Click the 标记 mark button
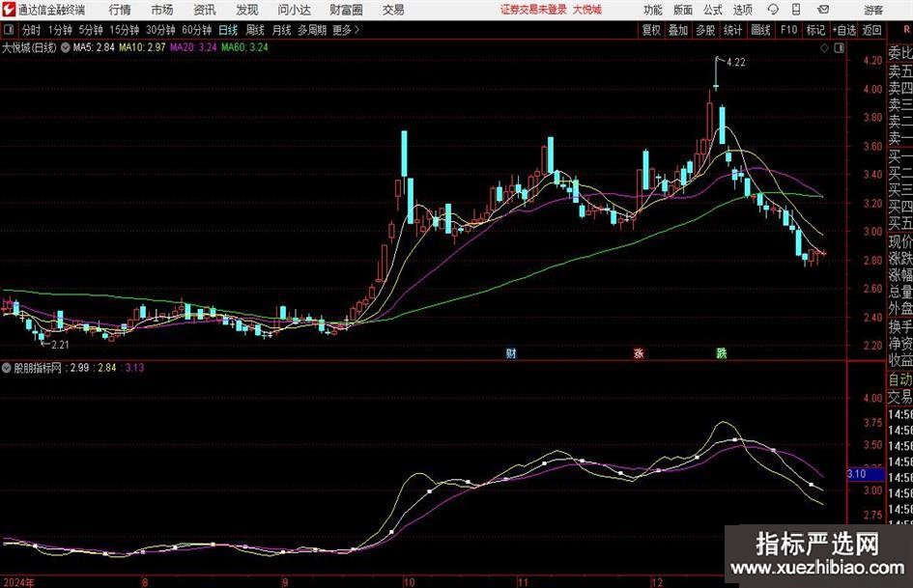The image size is (913, 588). 815,30
